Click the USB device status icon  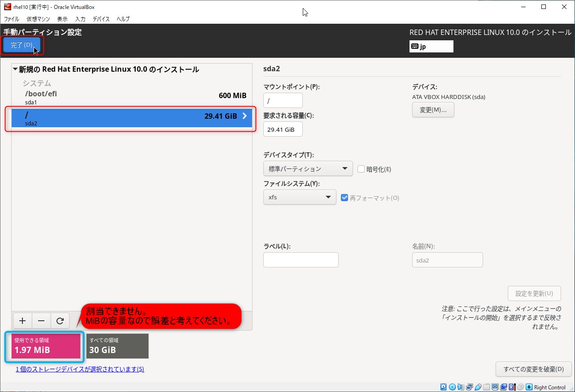[x=478, y=387]
